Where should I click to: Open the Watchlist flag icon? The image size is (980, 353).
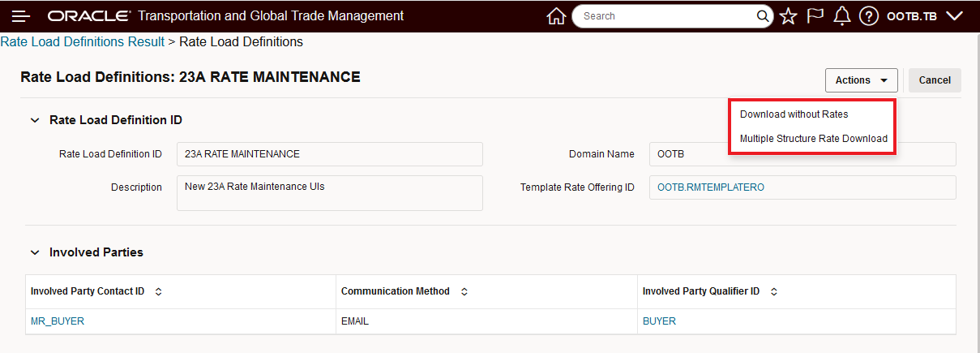click(x=815, y=16)
